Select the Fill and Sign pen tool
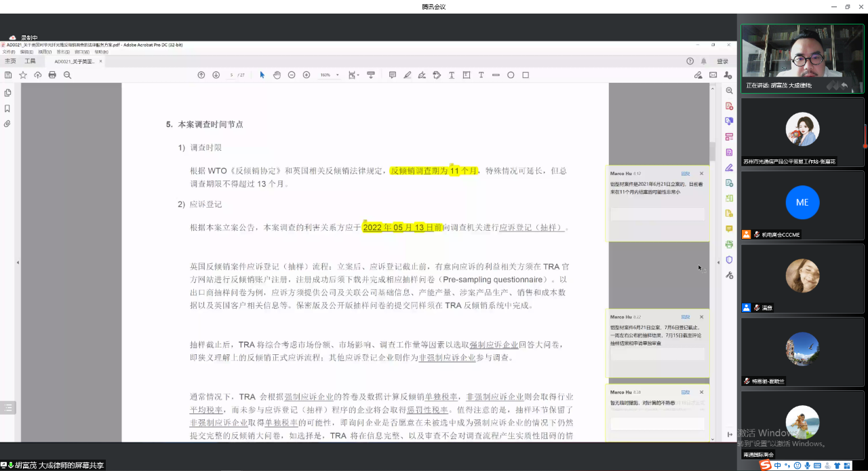The height and width of the screenshot is (471, 868). 422,75
